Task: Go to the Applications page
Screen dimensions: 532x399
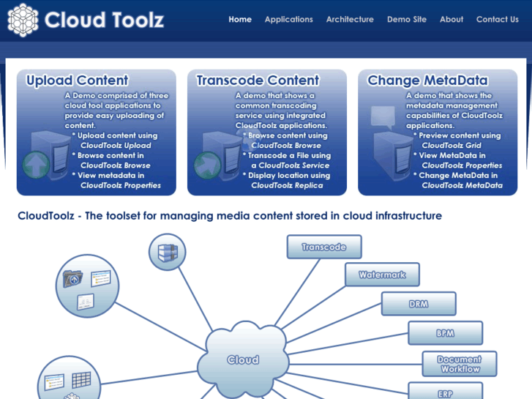Action: click(289, 19)
